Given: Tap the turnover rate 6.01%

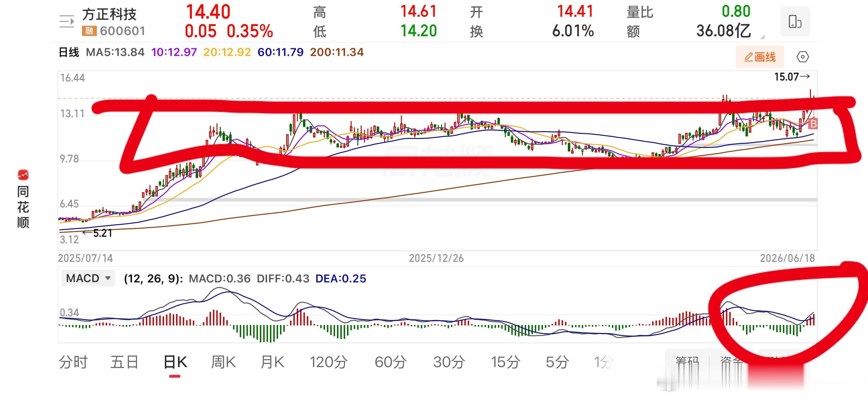Looking at the screenshot, I should [573, 31].
